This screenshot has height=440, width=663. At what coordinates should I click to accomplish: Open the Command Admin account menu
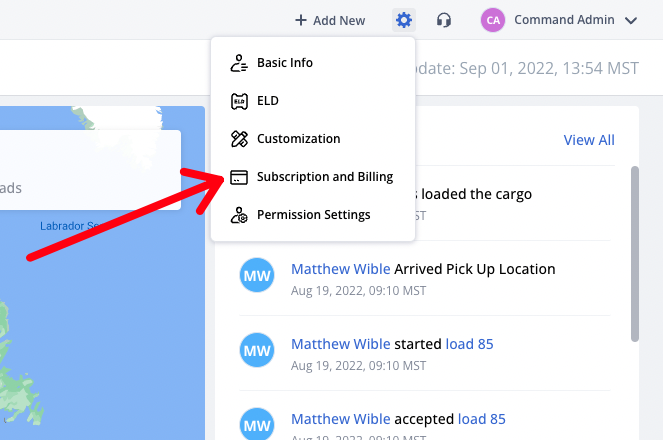[x=559, y=20]
